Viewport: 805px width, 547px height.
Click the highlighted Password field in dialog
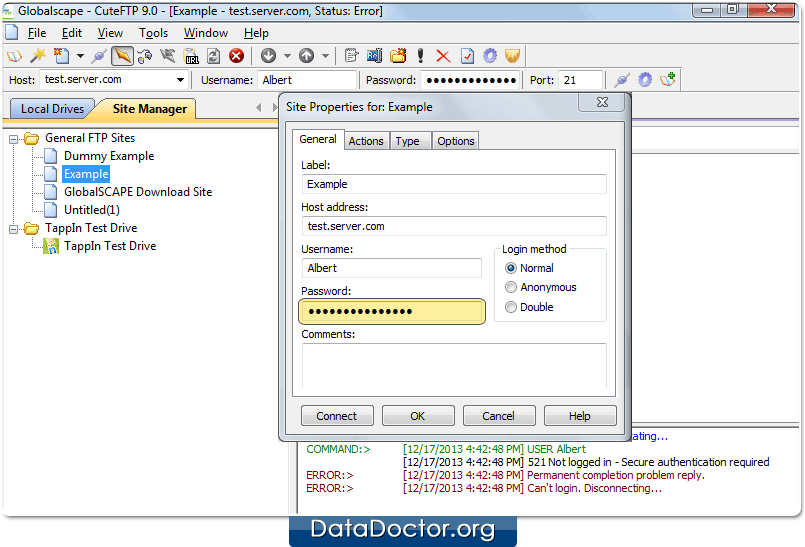[x=392, y=311]
